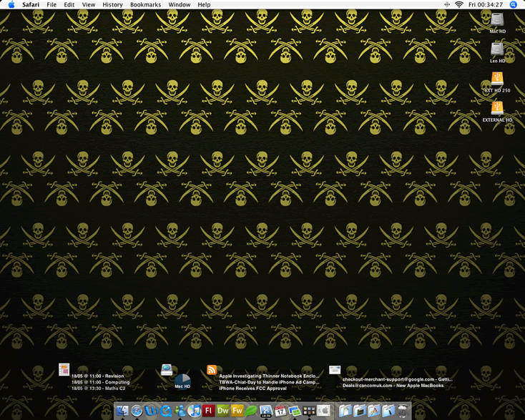
Task: Open the Applications folder in Dock
Action: [x=374, y=411]
